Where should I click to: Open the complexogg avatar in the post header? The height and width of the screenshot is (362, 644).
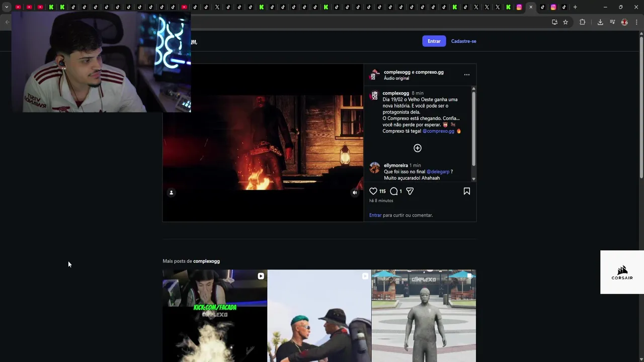(374, 75)
